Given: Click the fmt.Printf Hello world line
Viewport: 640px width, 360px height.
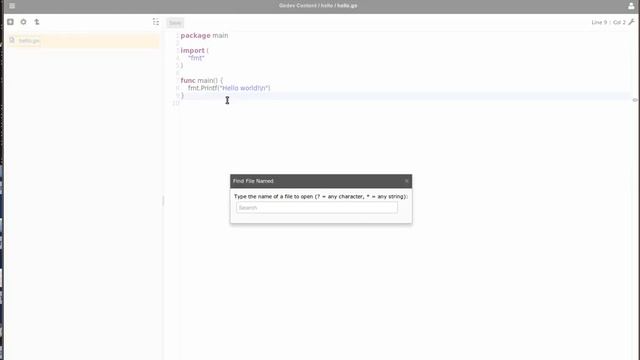Looking at the screenshot, I should [x=229, y=88].
